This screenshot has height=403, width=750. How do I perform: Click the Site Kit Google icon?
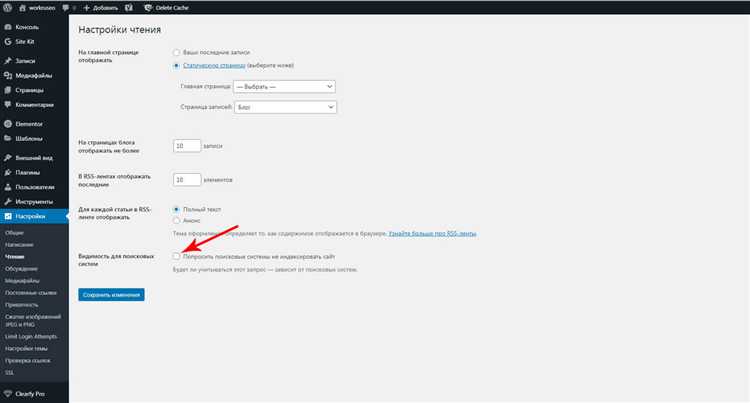[8, 42]
